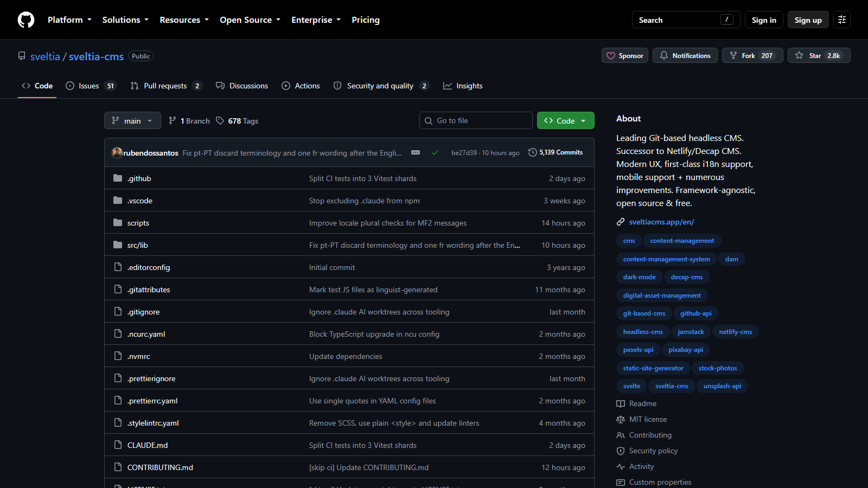This screenshot has width=868, height=488.
Task: Open the Security and quality tab
Action: point(381,86)
